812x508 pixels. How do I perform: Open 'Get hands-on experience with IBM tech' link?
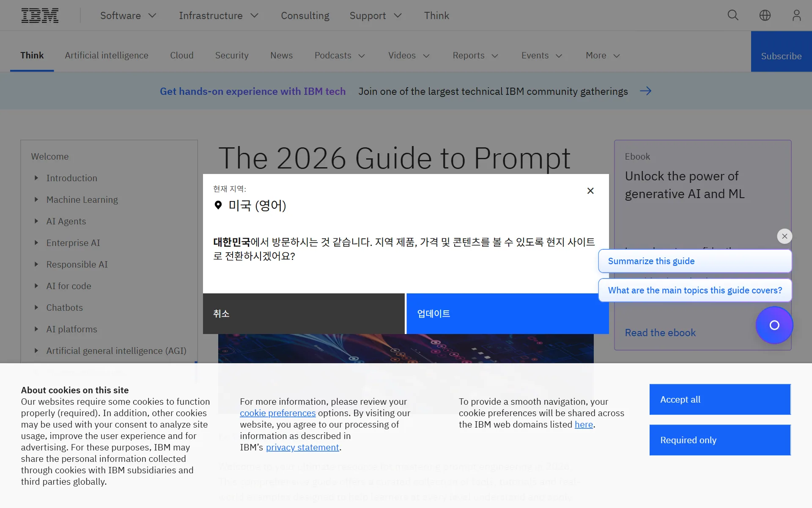(x=252, y=91)
